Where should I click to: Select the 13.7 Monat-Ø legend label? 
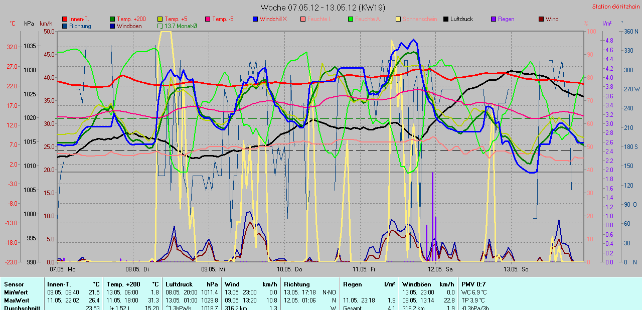pyautogui.click(x=181, y=26)
